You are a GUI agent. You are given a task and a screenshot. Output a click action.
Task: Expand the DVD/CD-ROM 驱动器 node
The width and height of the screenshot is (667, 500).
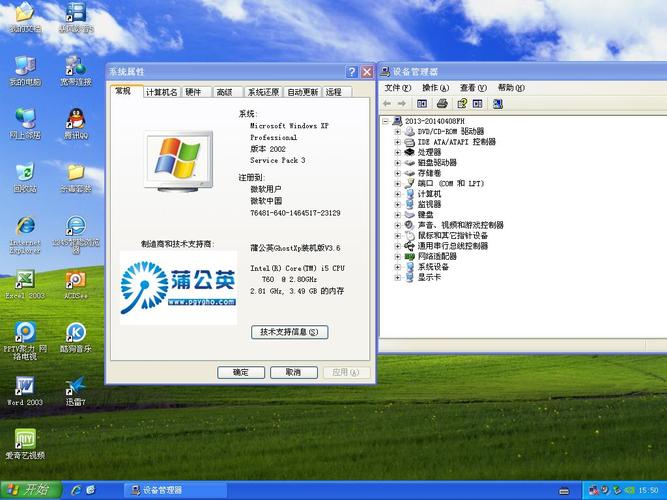pyautogui.click(x=397, y=131)
